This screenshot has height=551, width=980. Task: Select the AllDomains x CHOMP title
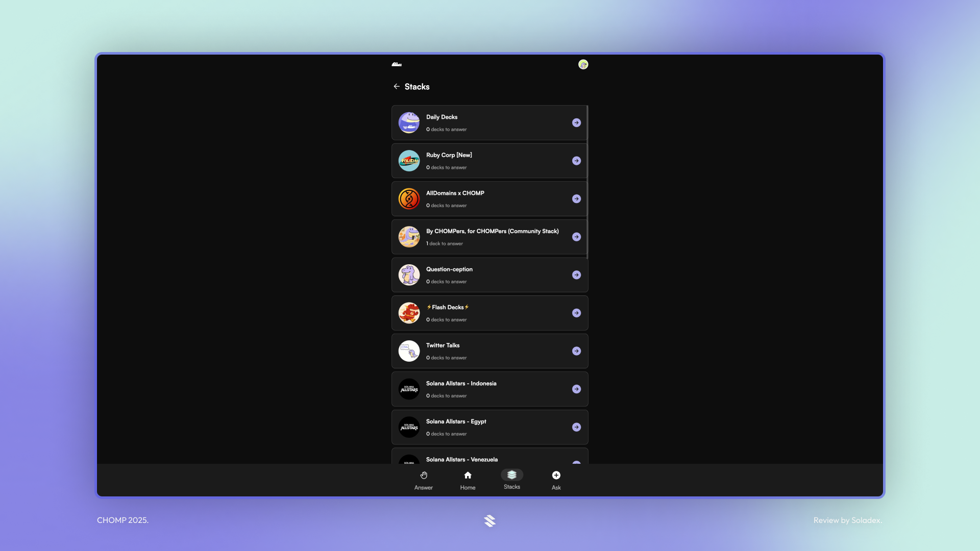coord(455,193)
